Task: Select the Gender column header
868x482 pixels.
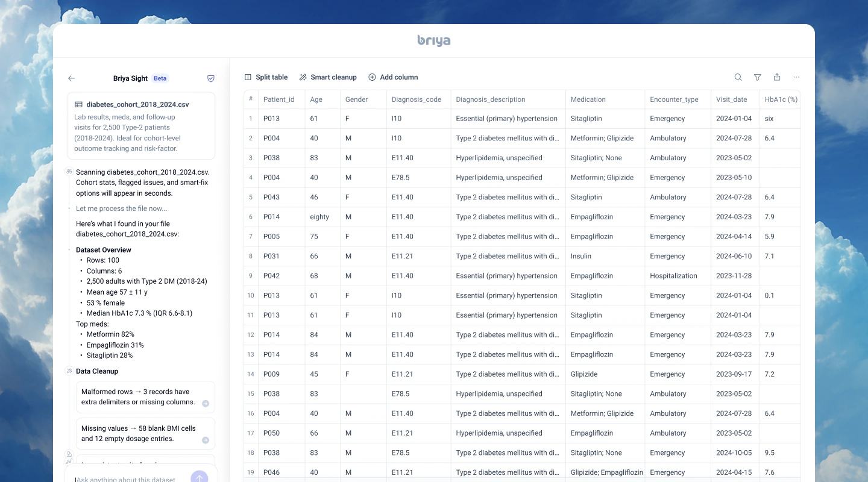Action: click(363, 99)
